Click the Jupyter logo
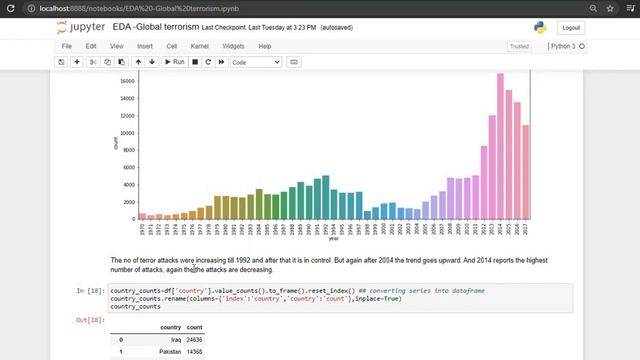Screen dimensions: 640x360 click(81, 27)
